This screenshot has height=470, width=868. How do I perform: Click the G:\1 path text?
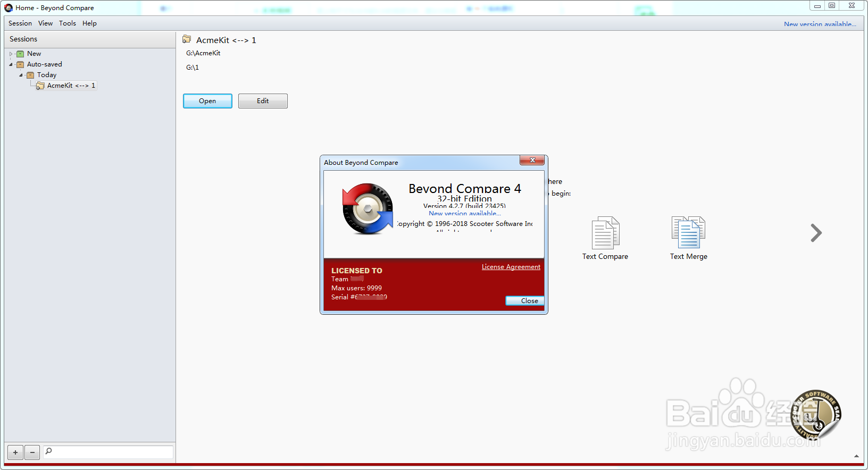pyautogui.click(x=193, y=68)
